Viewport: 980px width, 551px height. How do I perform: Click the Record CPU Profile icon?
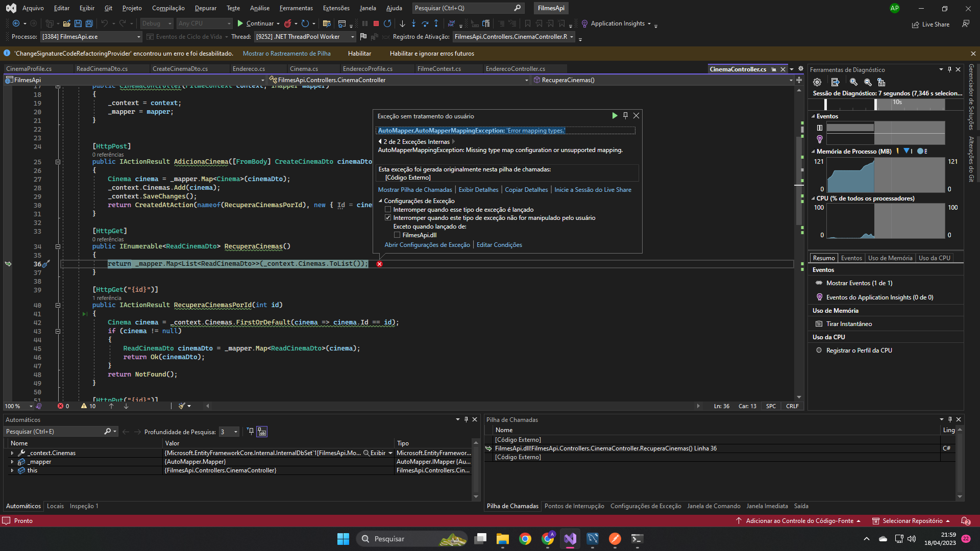coord(819,350)
